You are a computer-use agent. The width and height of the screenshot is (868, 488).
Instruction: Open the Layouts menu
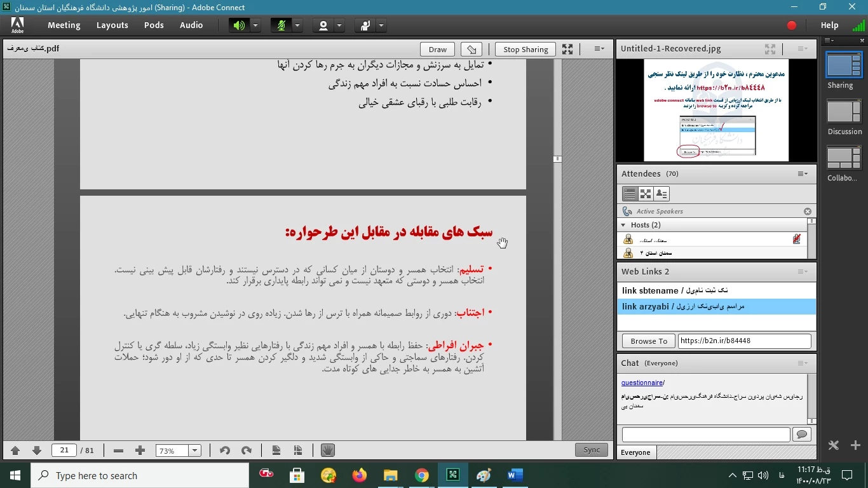(112, 25)
